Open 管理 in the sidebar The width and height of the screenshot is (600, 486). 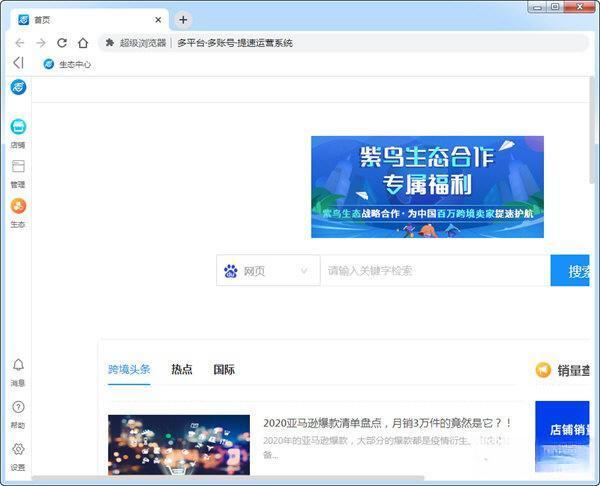click(x=18, y=174)
